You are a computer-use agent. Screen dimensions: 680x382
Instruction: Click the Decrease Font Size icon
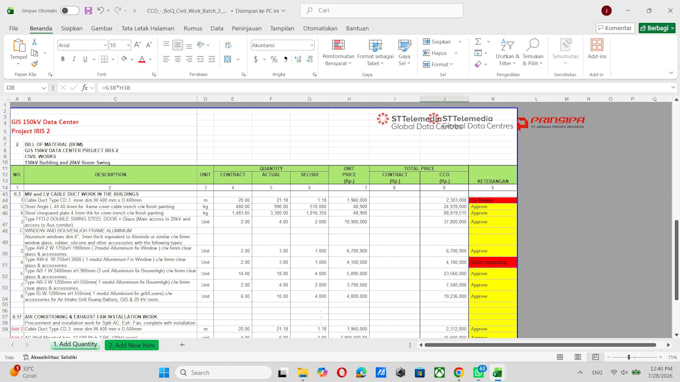[x=148, y=45]
